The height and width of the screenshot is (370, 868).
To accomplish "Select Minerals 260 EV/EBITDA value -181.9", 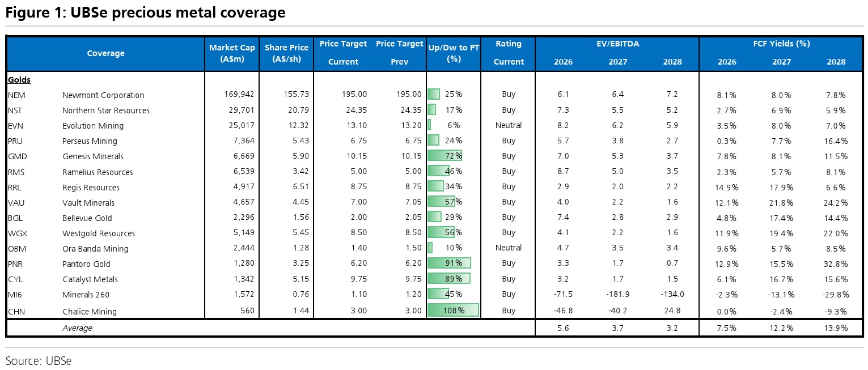I will 618,294.
